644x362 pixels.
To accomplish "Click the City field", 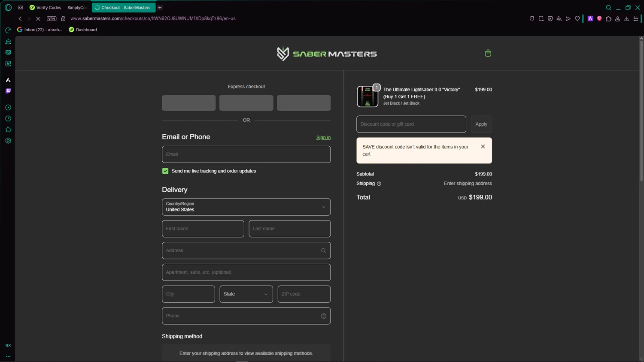I will 188,294.
